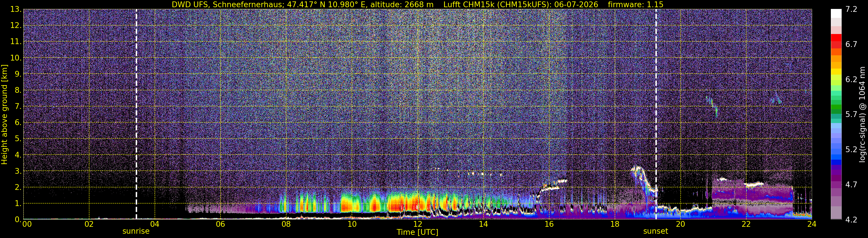Screen dimensions: 868x238
Task: Click the 14 time tick label
Action: [x=483, y=224]
